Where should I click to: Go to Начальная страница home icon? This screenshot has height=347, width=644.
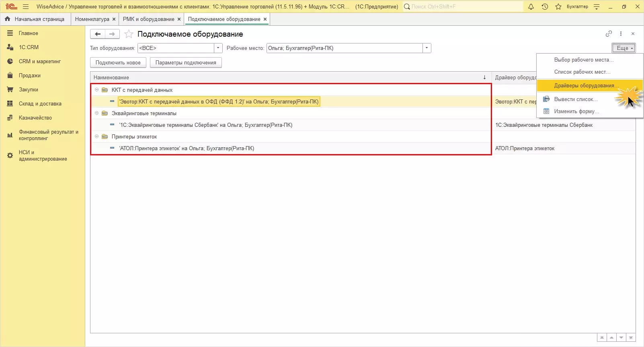click(8, 19)
